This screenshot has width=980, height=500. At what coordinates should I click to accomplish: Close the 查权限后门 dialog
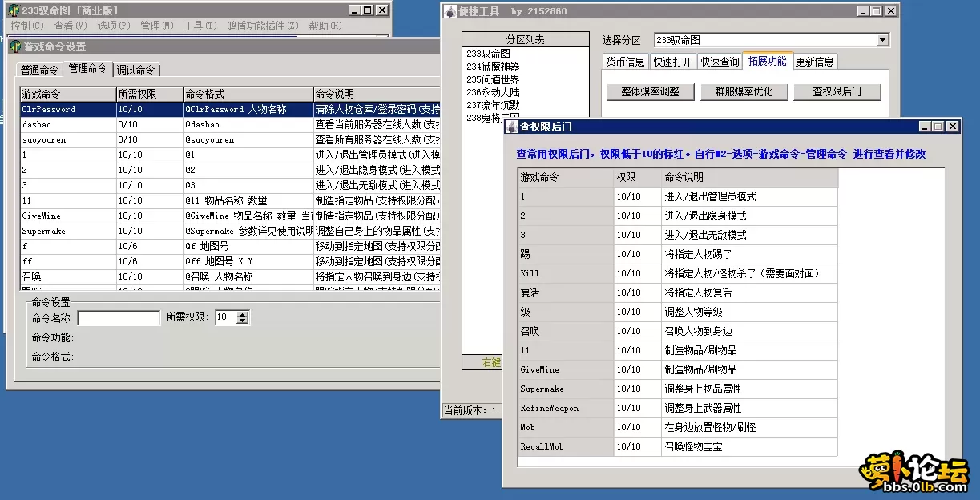click(x=952, y=127)
